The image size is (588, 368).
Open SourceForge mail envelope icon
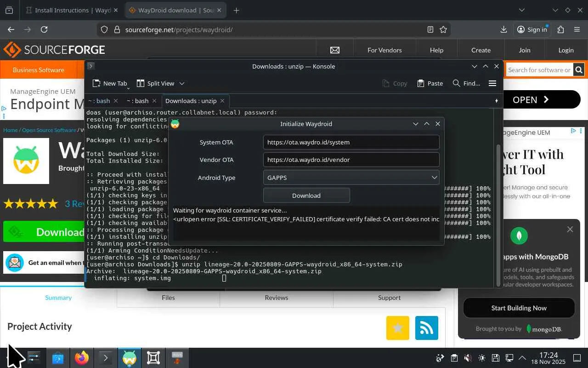pos(334,50)
